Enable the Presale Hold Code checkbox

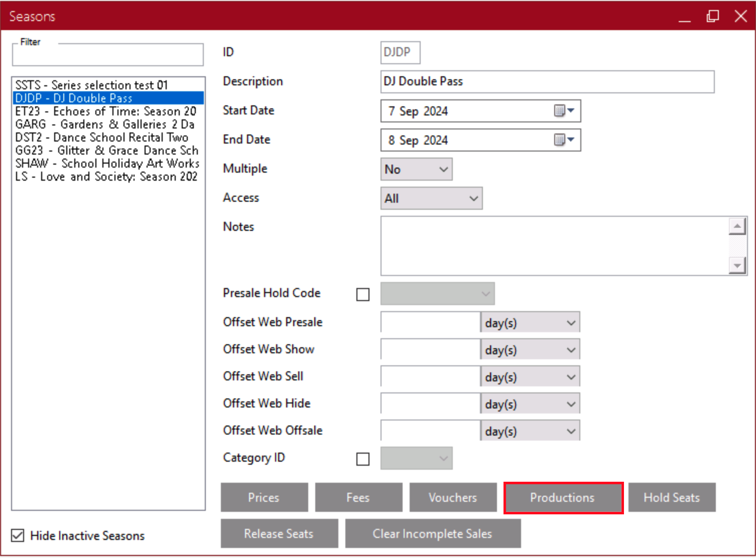(363, 294)
